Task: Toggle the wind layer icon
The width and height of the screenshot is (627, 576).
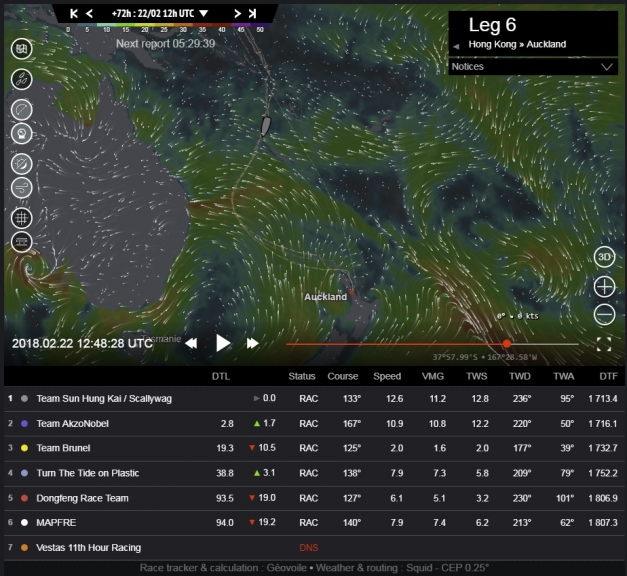Action: pos(22,188)
